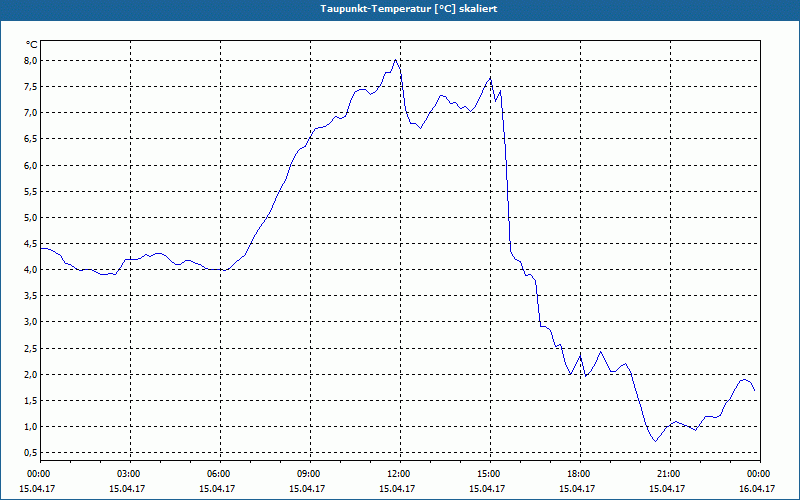Click the 4,5 y-axis label
Image resolution: width=800 pixels, height=500 pixels.
pyautogui.click(x=31, y=243)
